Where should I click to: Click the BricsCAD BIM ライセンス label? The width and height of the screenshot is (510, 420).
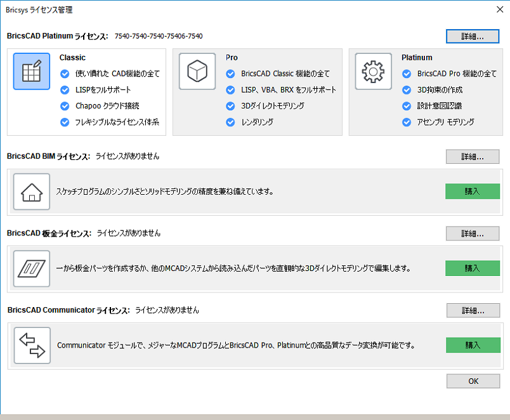(48, 157)
